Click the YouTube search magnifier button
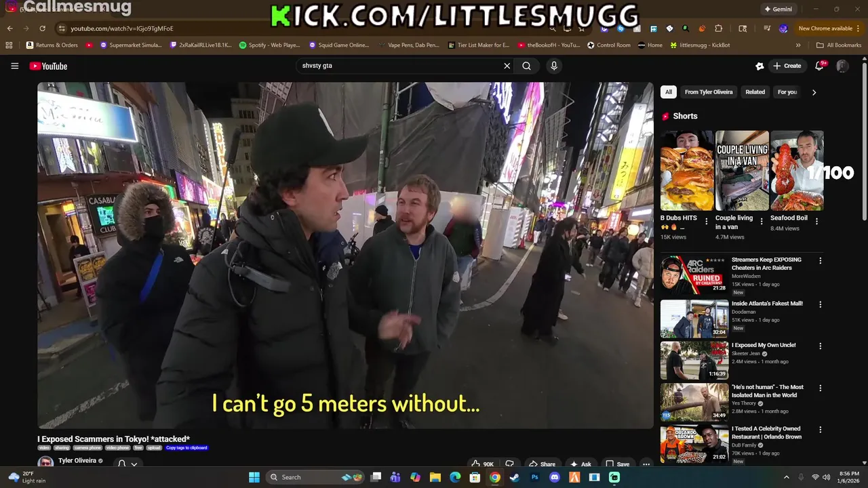The image size is (868, 488). (526, 66)
